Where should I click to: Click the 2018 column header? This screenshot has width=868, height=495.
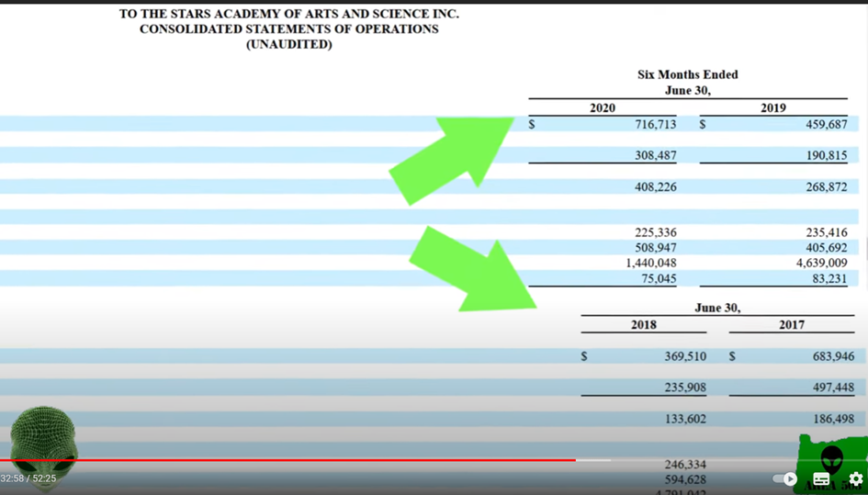644,325
